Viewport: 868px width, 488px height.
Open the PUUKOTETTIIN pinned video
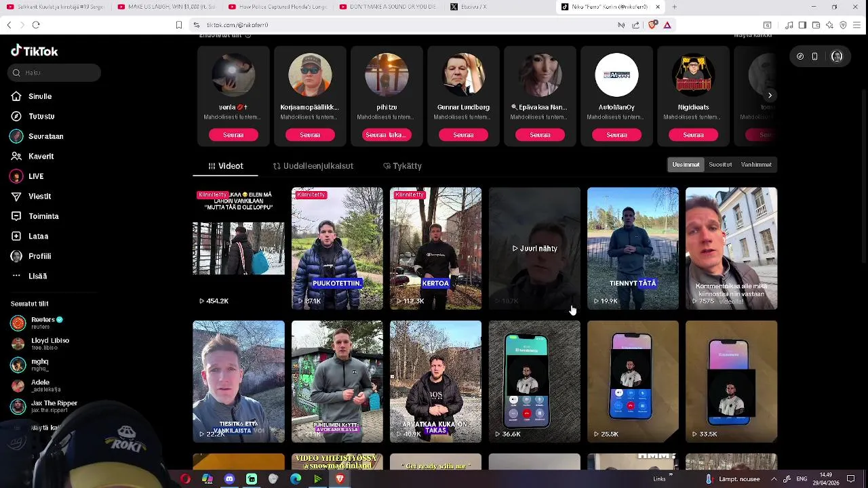[337, 249]
